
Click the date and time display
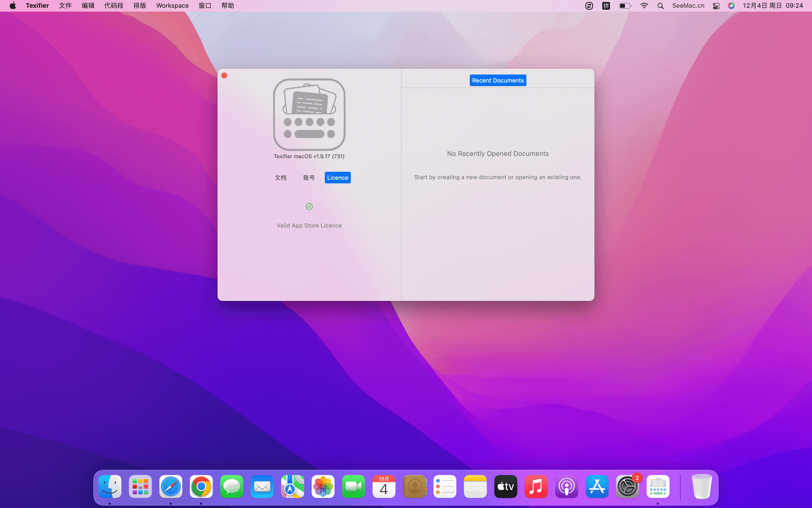(x=772, y=6)
